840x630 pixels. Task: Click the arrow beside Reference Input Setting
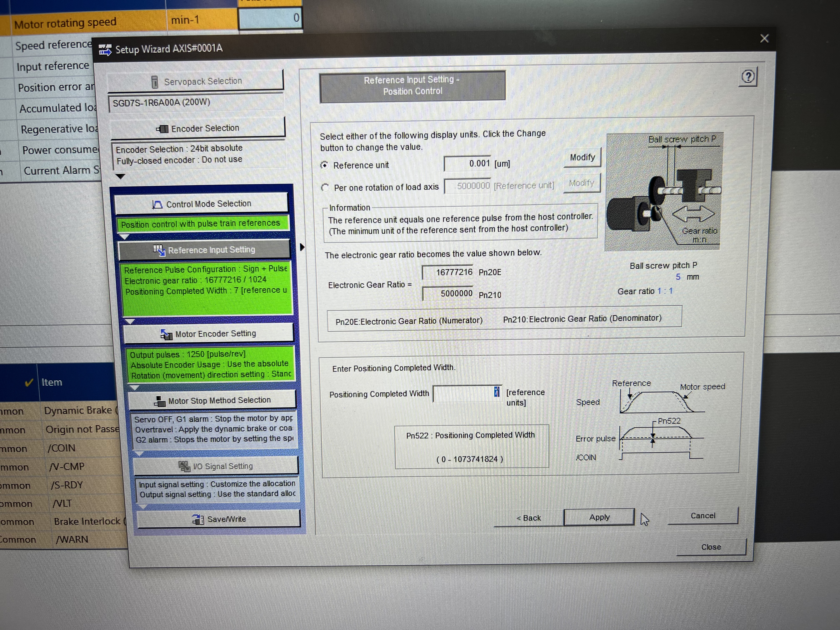click(x=302, y=247)
